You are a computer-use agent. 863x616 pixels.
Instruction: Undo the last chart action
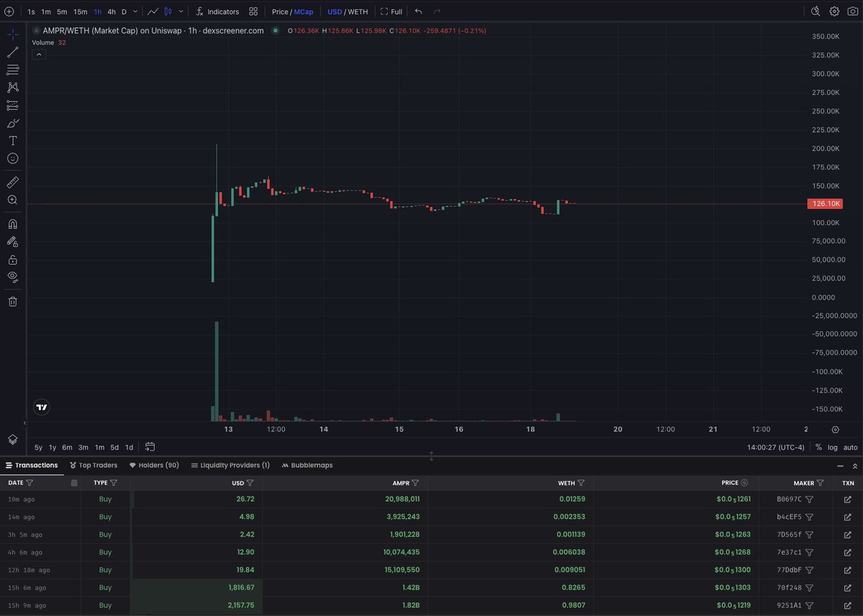(419, 12)
